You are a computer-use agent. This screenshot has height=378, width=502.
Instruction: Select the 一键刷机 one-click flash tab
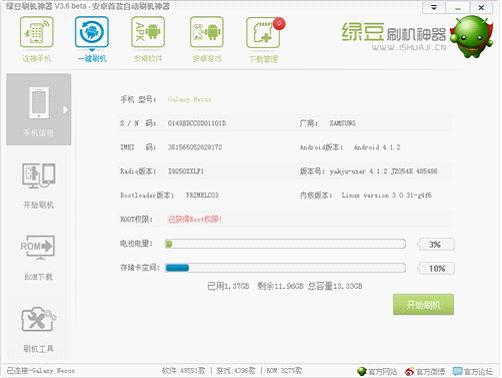pos(92,39)
